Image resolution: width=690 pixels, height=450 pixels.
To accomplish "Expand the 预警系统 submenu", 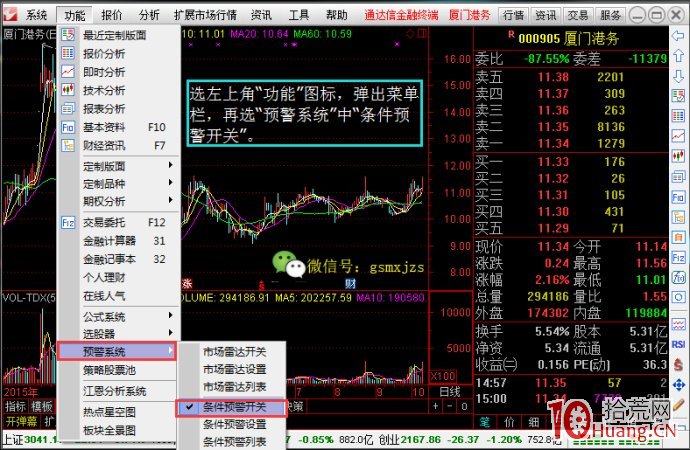I will (117, 351).
